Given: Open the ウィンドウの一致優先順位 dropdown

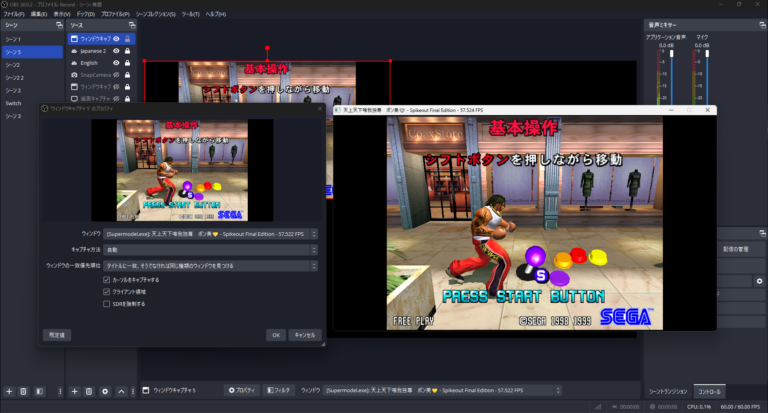Looking at the screenshot, I should (211, 266).
